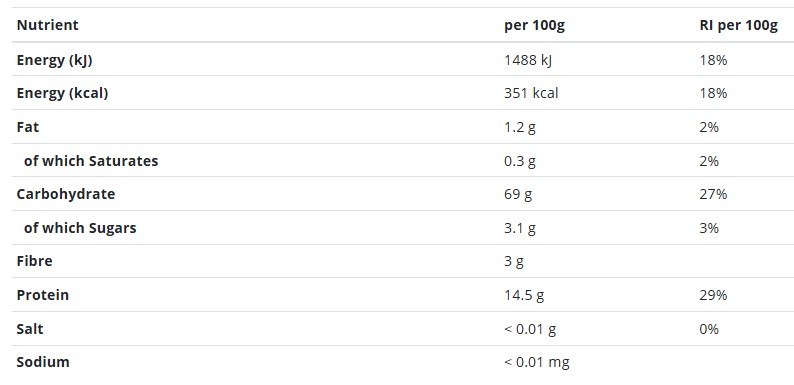Click the of which Sugars label
Screen dimensions: 794x385
(80, 228)
